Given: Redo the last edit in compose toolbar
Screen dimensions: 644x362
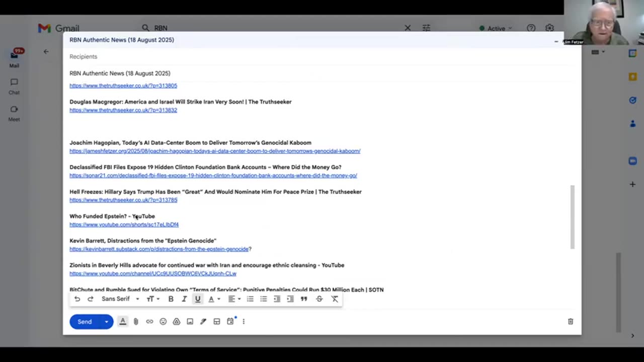Looking at the screenshot, I should click(91, 299).
